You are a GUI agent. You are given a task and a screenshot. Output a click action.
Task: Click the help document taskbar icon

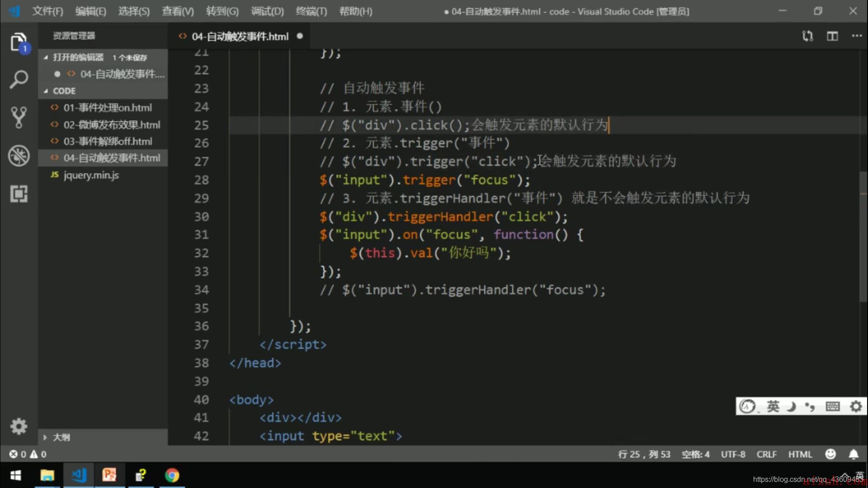[141, 475]
